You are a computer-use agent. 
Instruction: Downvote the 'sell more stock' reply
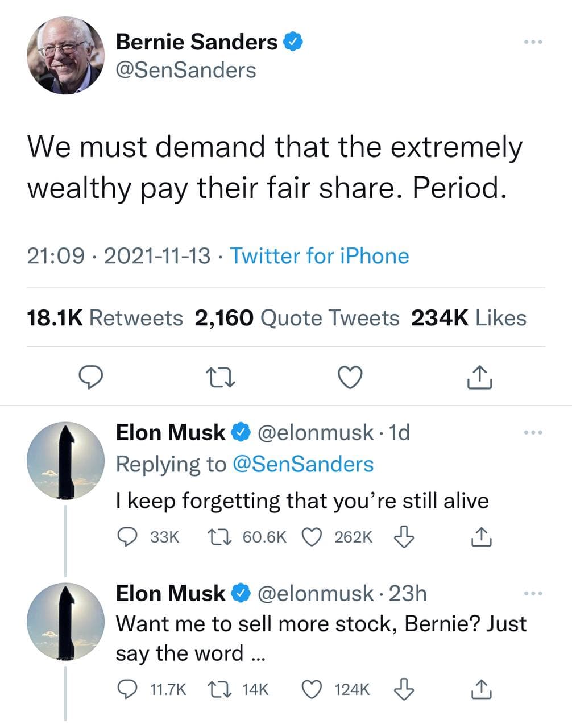(404, 689)
